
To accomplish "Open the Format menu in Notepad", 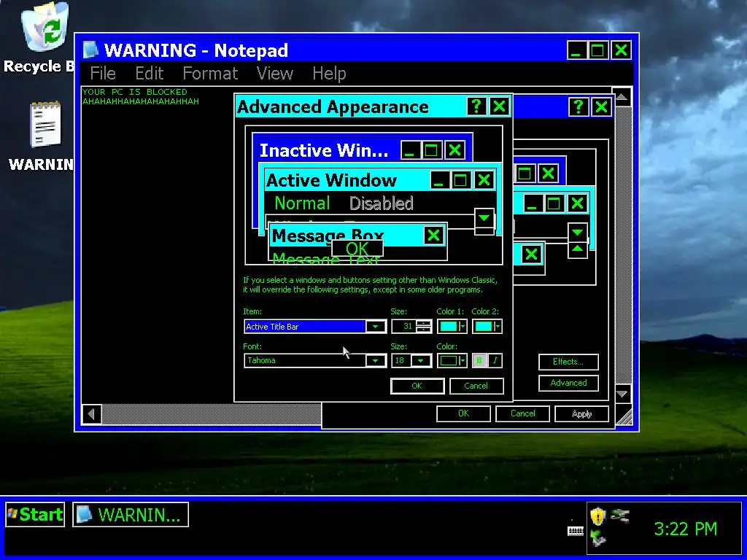I will tap(210, 74).
